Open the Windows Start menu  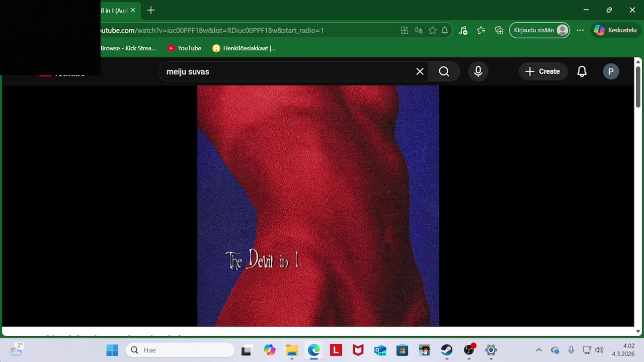coord(112,350)
